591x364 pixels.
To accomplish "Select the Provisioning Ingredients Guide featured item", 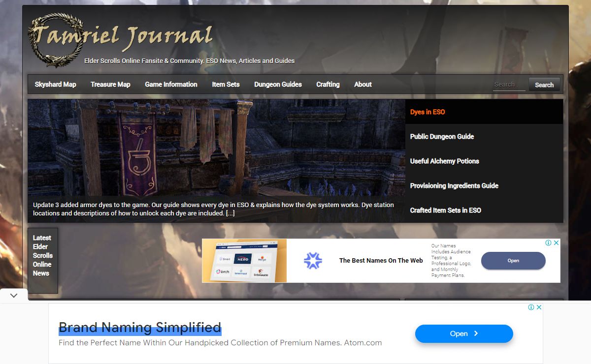I will point(484,185).
